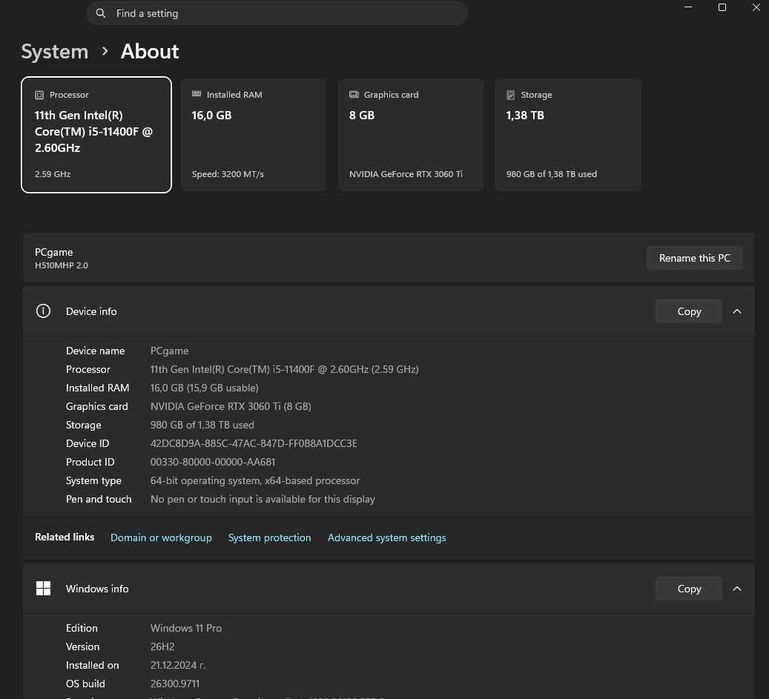Click the Graphics card icon

[354, 94]
